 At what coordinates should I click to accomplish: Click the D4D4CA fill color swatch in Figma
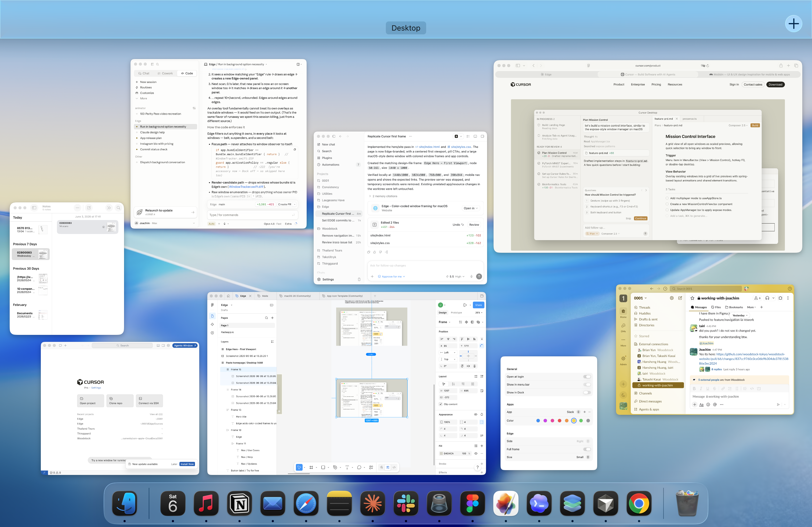[441, 453]
